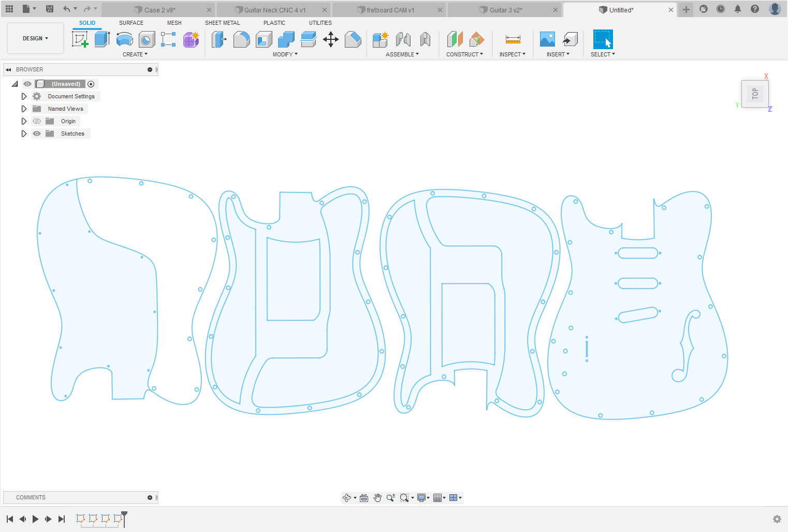The image size is (788, 532).
Task: Toggle visibility of the (Unsaved) root component
Action: (x=27, y=84)
